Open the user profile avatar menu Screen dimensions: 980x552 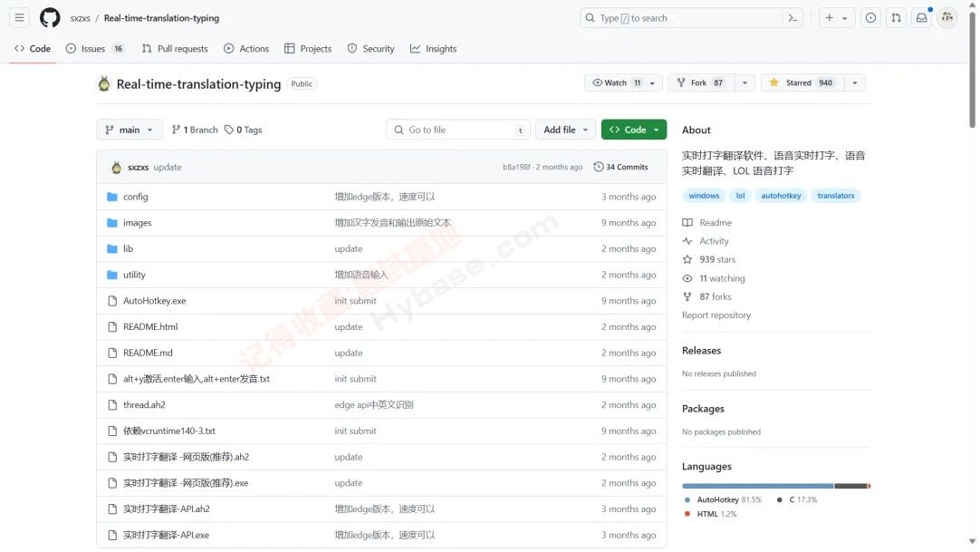tap(947, 18)
